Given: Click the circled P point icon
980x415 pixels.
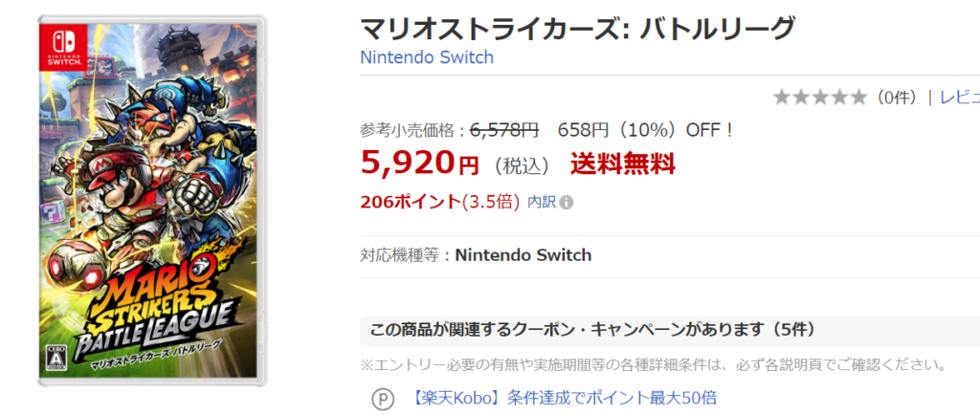Looking at the screenshot, I should click(x=383, y=399).
